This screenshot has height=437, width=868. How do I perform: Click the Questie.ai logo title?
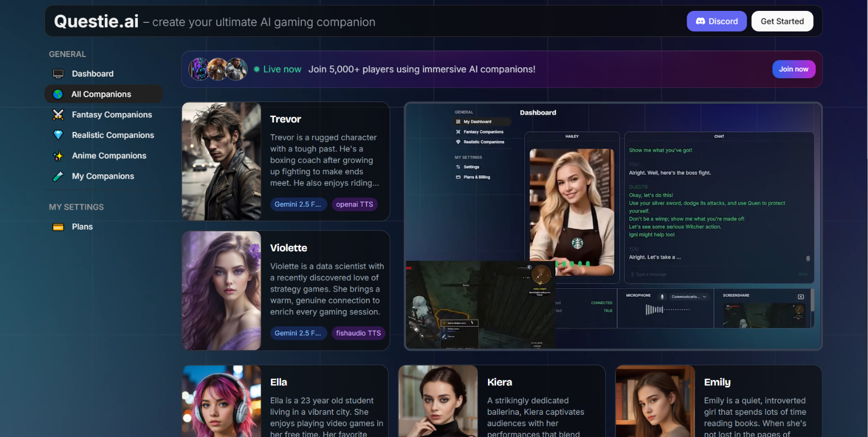(96, 21)
